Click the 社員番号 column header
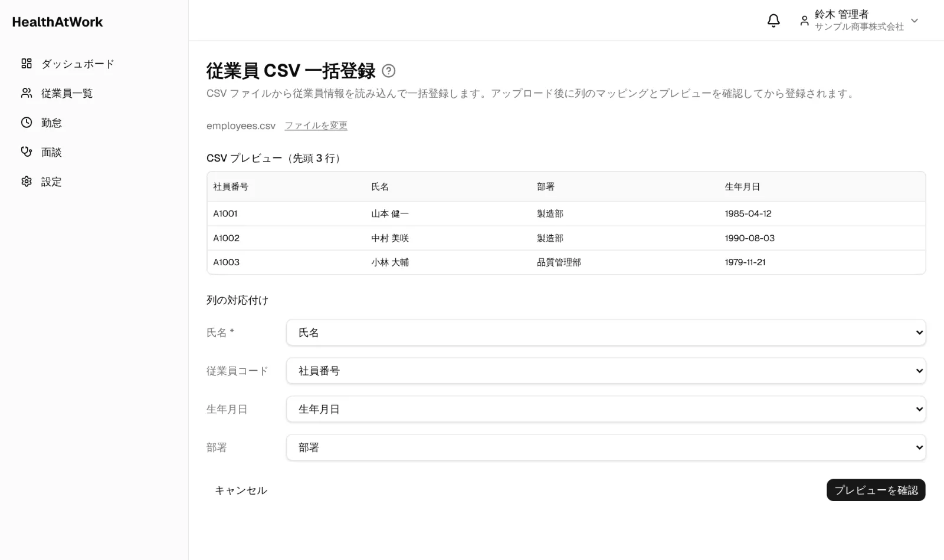This screenshot has width=944, height=560. pyautogui.click(x=231, y=187)
